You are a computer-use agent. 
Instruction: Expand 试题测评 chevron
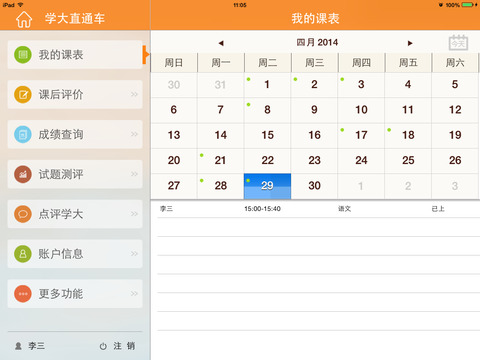[134, 174]
